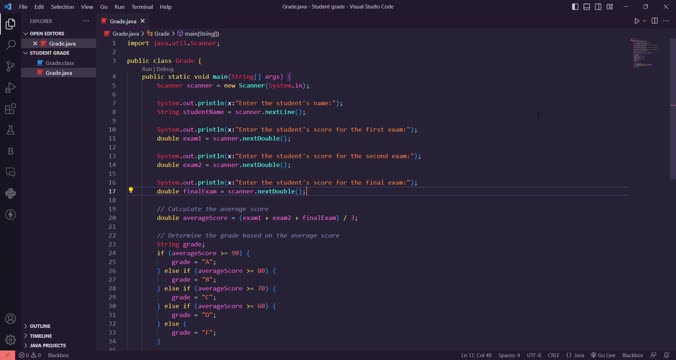676x360 pixels.
Task: Open the Testing flask icon
Action: (10, 130)
